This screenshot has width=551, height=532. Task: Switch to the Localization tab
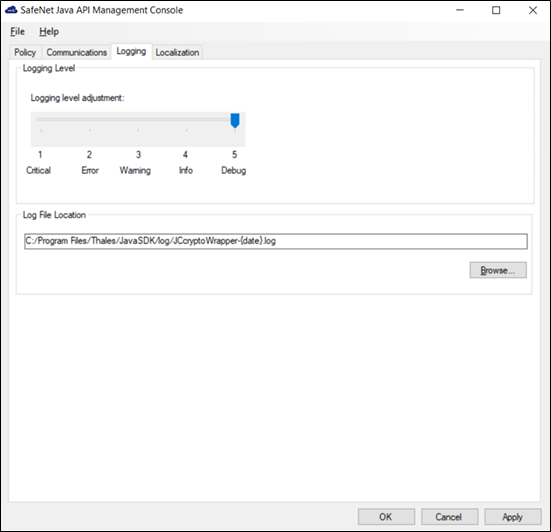click(x=177, y=52)
